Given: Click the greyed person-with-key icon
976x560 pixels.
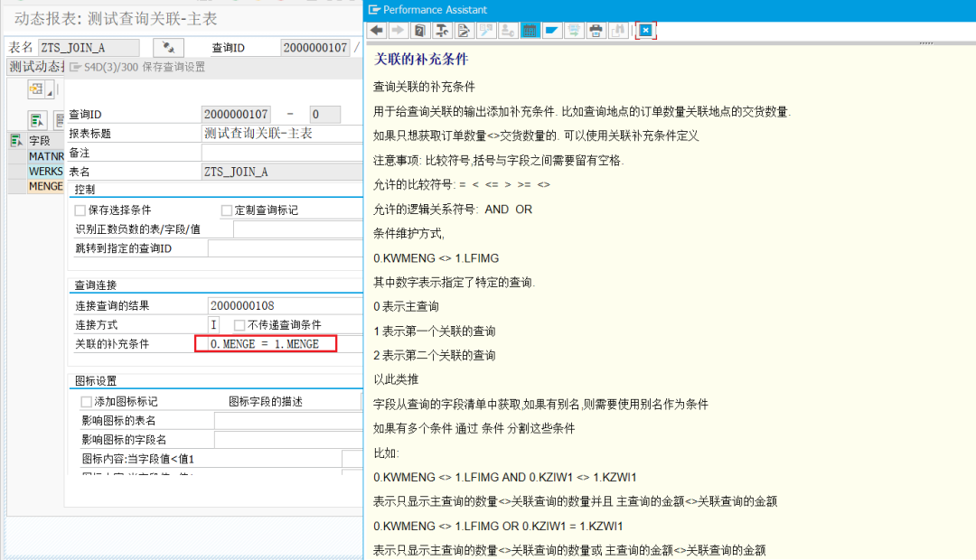Looking at the screenshot, I should point(508,30).
